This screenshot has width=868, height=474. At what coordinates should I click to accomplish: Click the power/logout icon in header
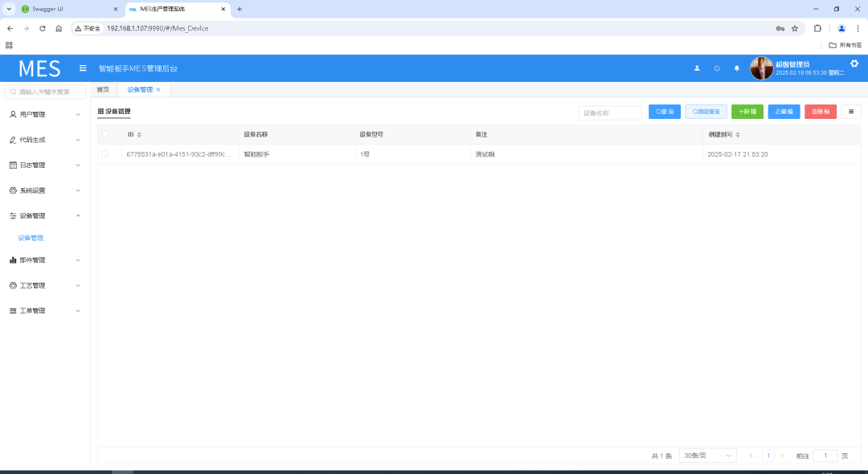[717, 68]
